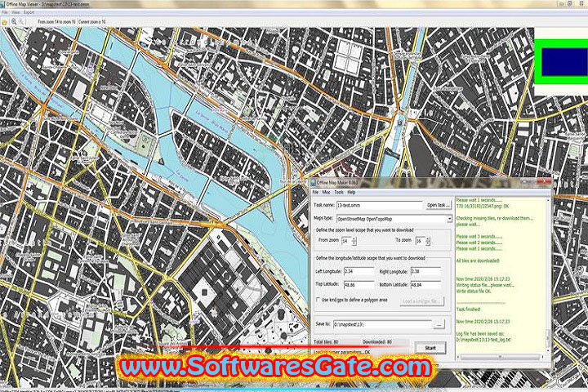Image resolution: width=588 pixels, height=392 pixels.
Task: Increase the To zoom spinner value
Action: (427, 239)
